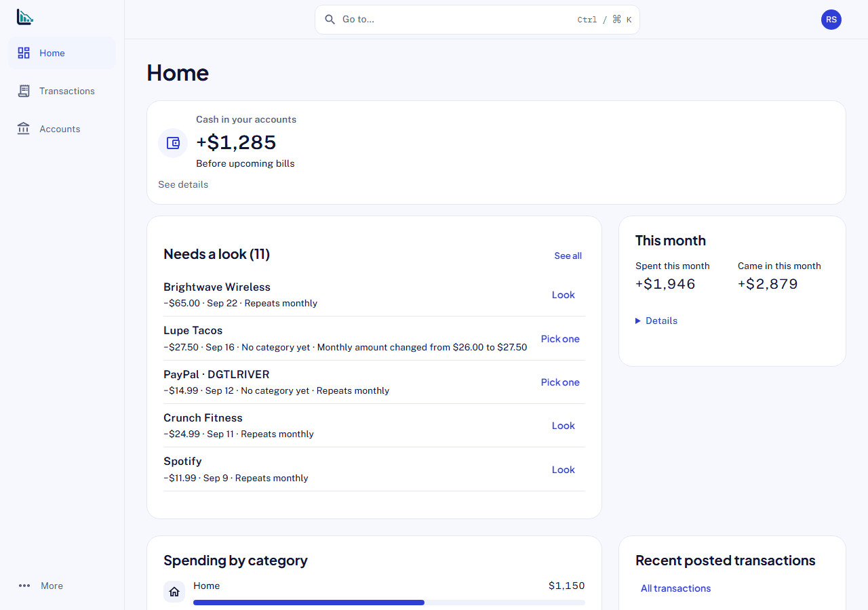Click the Needs a look (11) heading
Viewport: 868px width, 610px height.
click(217, 254)
